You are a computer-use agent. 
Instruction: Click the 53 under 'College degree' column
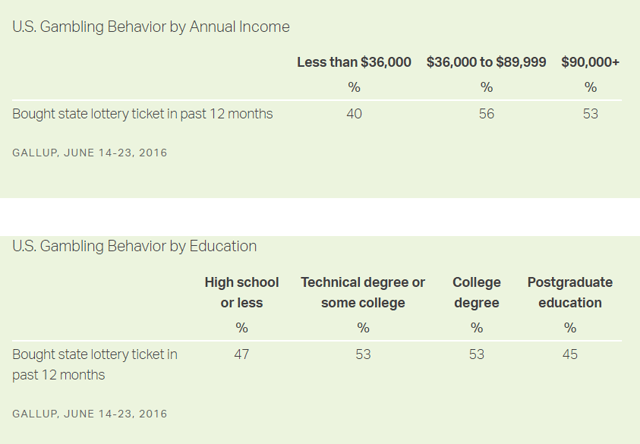pos(476,354)
